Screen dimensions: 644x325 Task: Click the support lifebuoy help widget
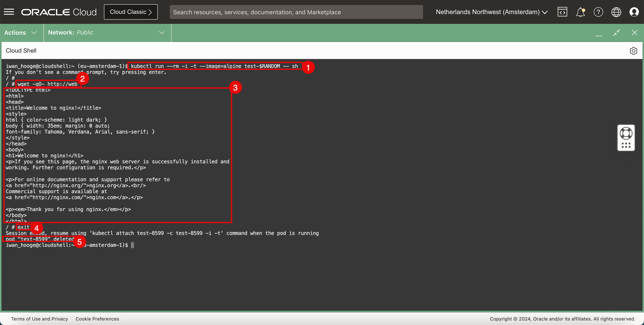coord(626,134)
